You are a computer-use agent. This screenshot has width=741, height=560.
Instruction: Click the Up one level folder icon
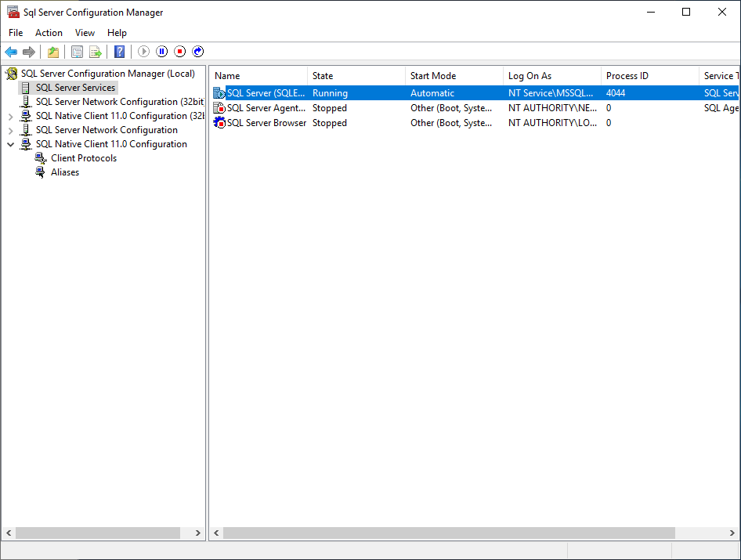point(52,52)
